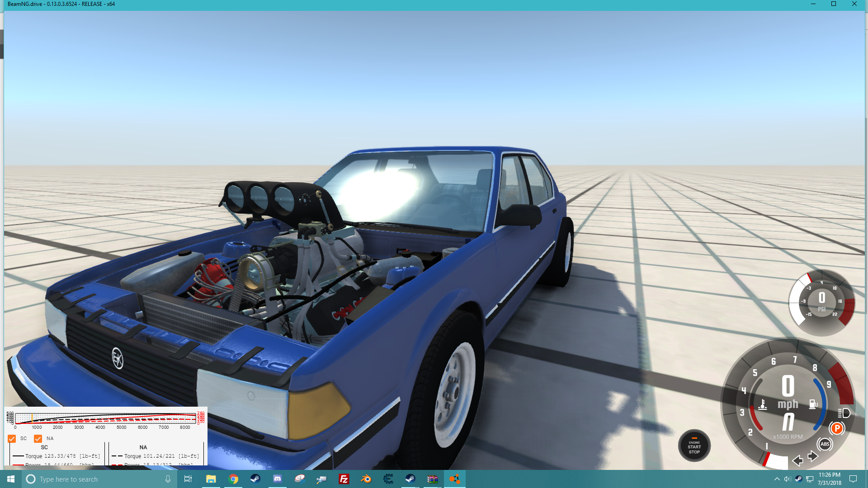This screenshot has width=868, height=488.
Task: Click the network tray icon
Action: [810, 479]
